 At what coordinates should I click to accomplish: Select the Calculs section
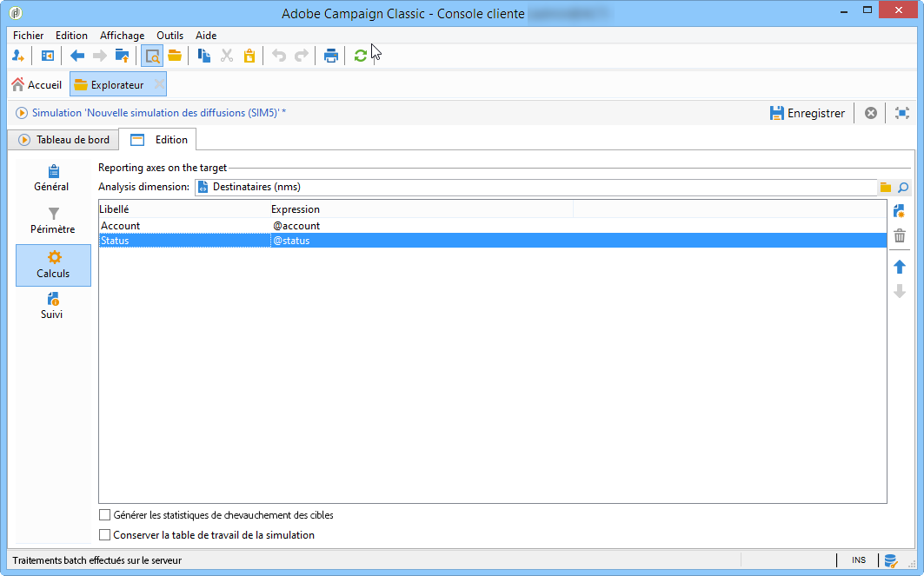(54, 266)
